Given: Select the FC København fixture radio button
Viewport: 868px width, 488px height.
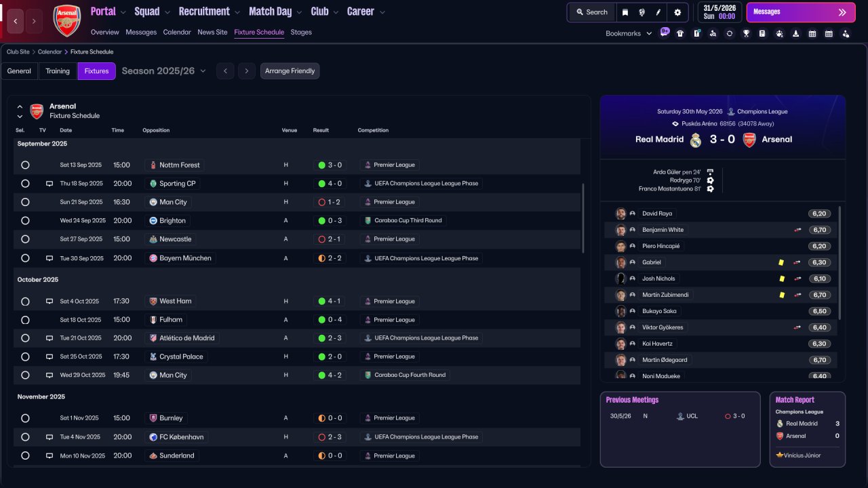Looking at the screenshot, I should coord(25,437).
